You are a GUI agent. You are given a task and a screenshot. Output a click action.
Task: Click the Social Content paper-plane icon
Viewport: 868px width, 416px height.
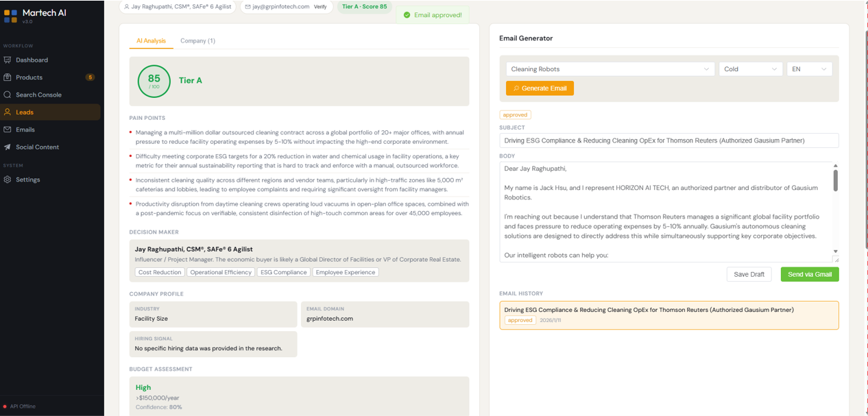(8, 147)
